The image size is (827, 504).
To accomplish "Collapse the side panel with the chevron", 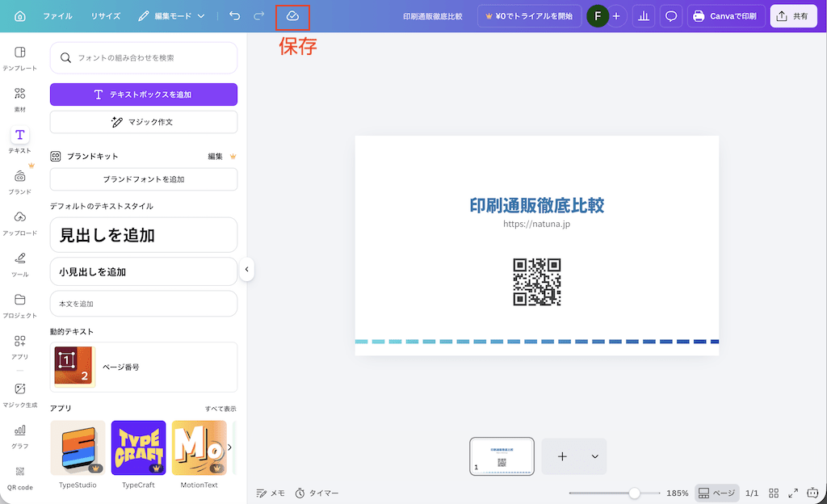I will tap(247, 271).
